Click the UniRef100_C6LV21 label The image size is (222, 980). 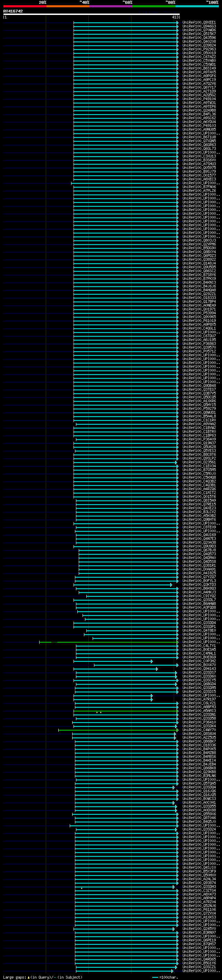point(199,703)
